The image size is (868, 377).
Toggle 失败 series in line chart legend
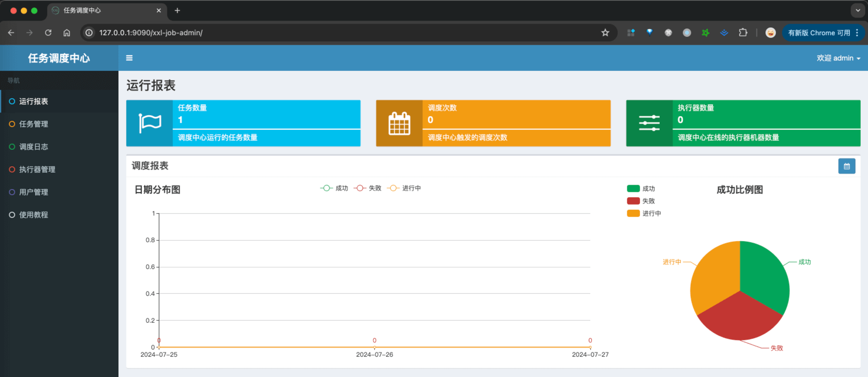point(368,189)
